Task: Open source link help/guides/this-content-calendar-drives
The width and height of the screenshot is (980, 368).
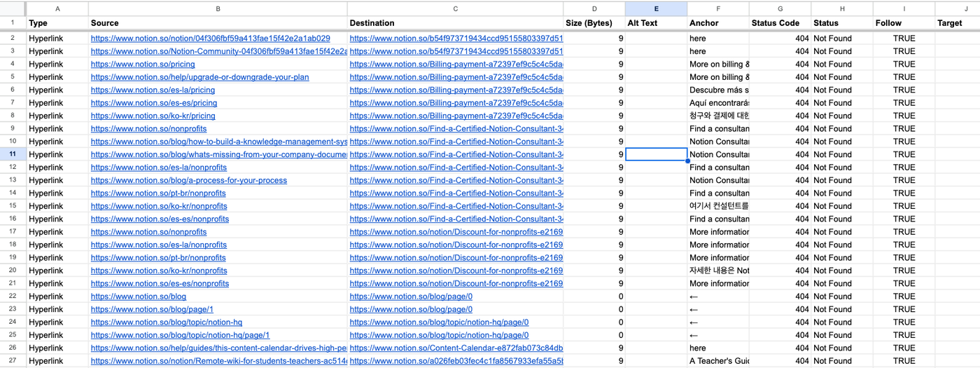Action: (x=218, y=348)
